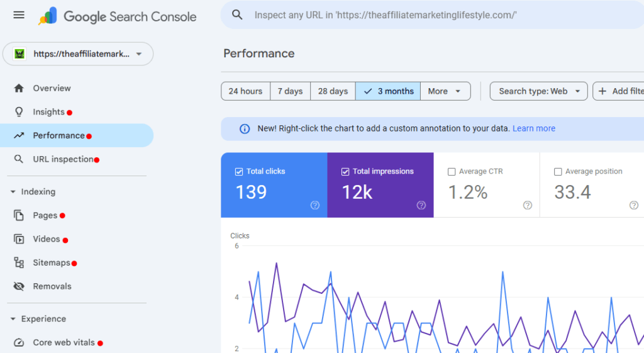Go to Overview in the sidebar
Screen dimensions: 644x353
52,88
